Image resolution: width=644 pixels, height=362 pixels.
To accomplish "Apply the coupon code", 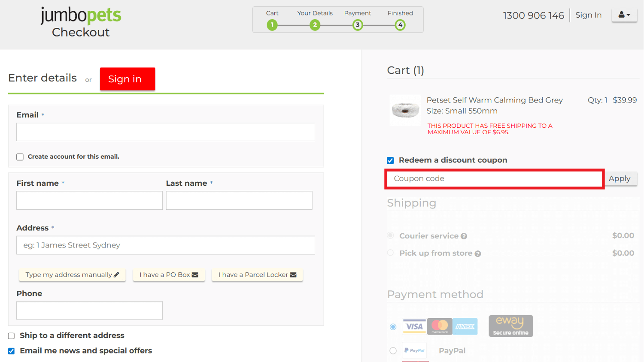I will [x=619, y=178].
